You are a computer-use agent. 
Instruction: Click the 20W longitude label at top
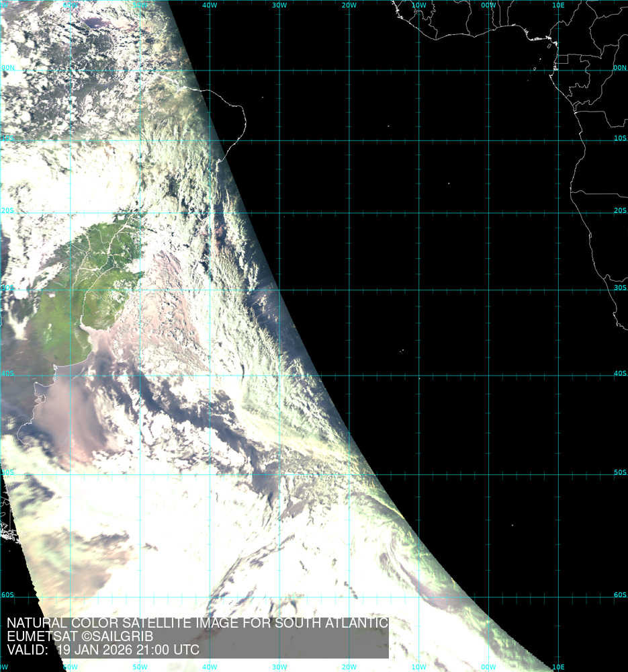tap(349, 5)
